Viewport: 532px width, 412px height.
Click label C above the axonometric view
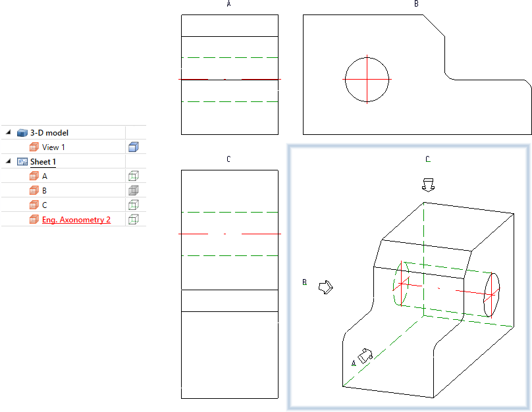(428, 159)
